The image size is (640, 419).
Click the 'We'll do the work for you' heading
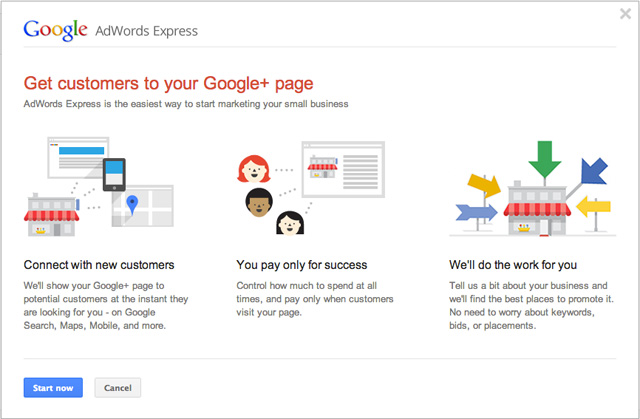point(513,265)
